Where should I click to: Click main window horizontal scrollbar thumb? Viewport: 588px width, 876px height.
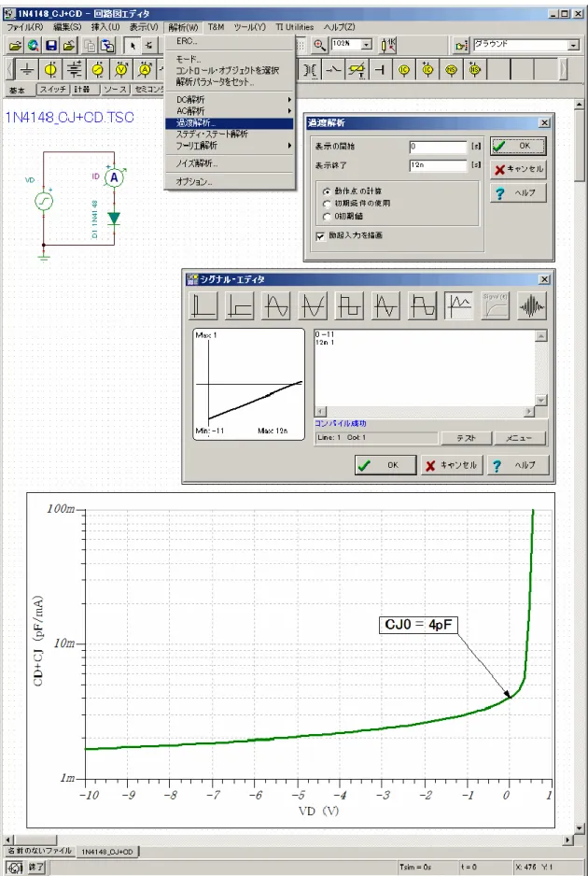coord(35,840)
